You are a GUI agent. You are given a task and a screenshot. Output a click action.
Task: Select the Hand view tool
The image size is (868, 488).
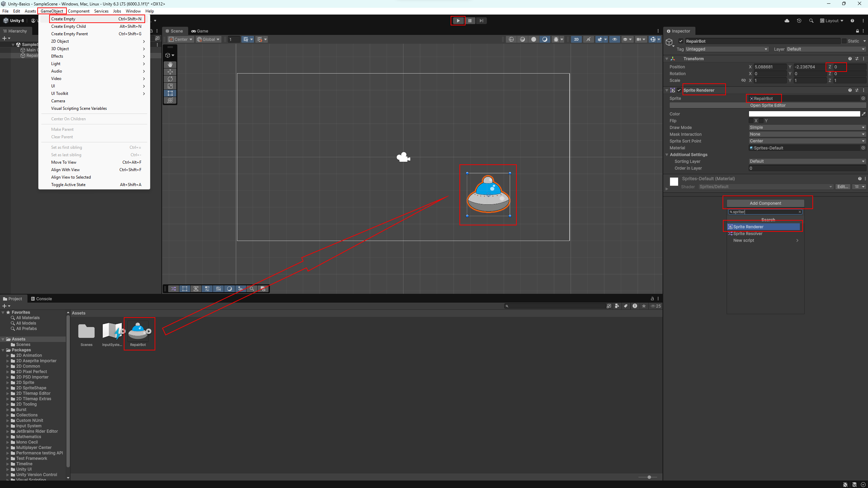(170, 64)
